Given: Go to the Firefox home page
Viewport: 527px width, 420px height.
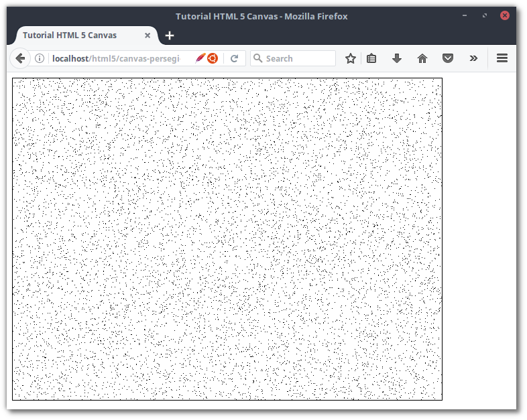Looking at the screenshot, I should tap(422, 58).
